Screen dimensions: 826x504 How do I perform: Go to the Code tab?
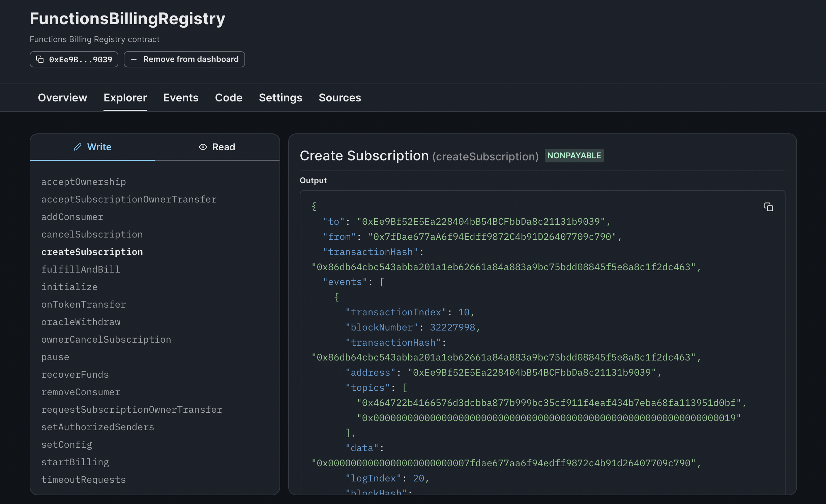point(229,98)
